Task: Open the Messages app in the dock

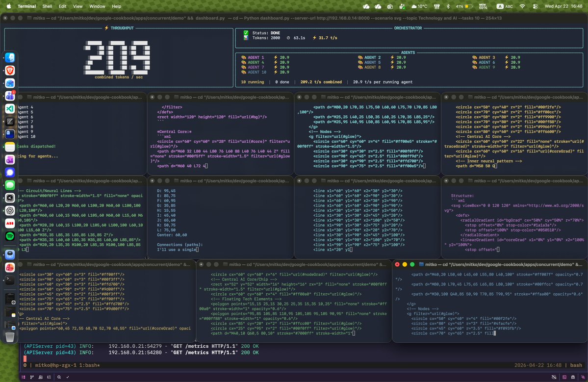Action: (10, 185)
